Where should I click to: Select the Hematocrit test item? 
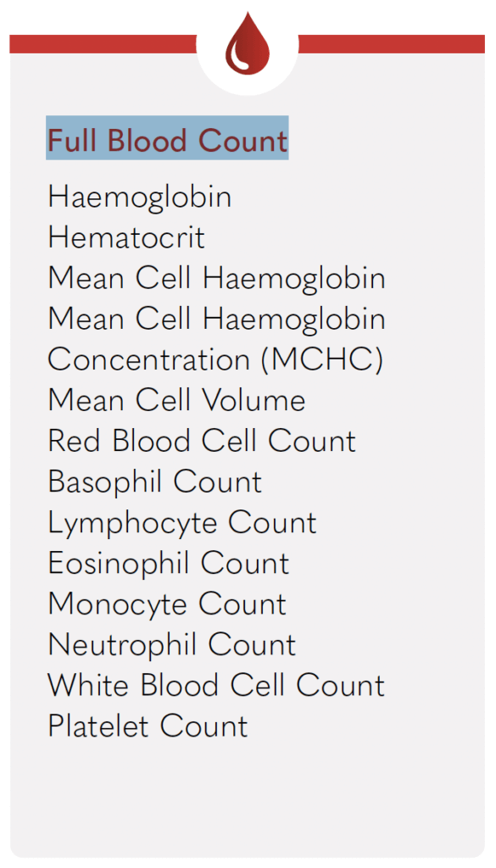tap(127, 237)
